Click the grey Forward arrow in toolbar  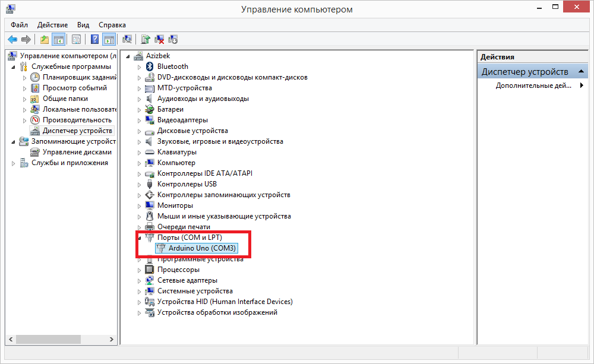26,39
